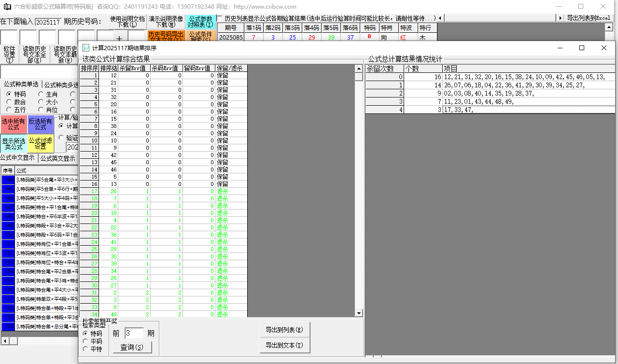Screen dimensions: 618x364
Task: Select the 平码 search type radio button
Action: pyautogui.click(x=86, y=341)
